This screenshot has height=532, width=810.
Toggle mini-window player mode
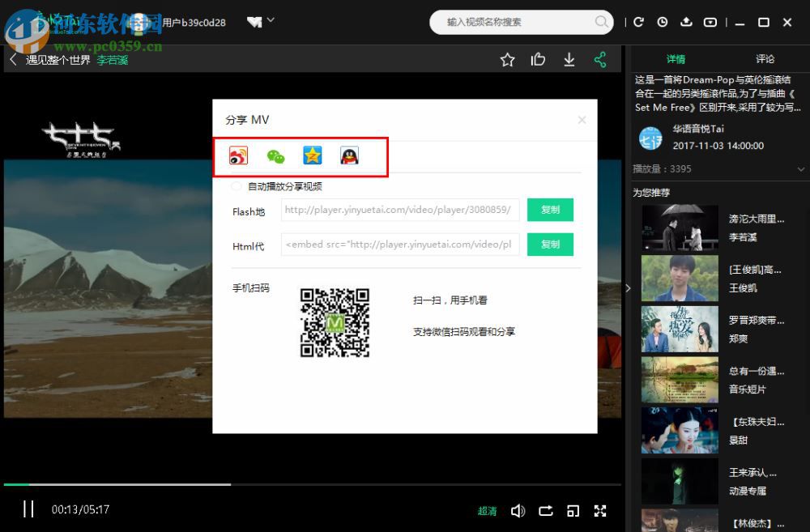[x=573, y=510]
